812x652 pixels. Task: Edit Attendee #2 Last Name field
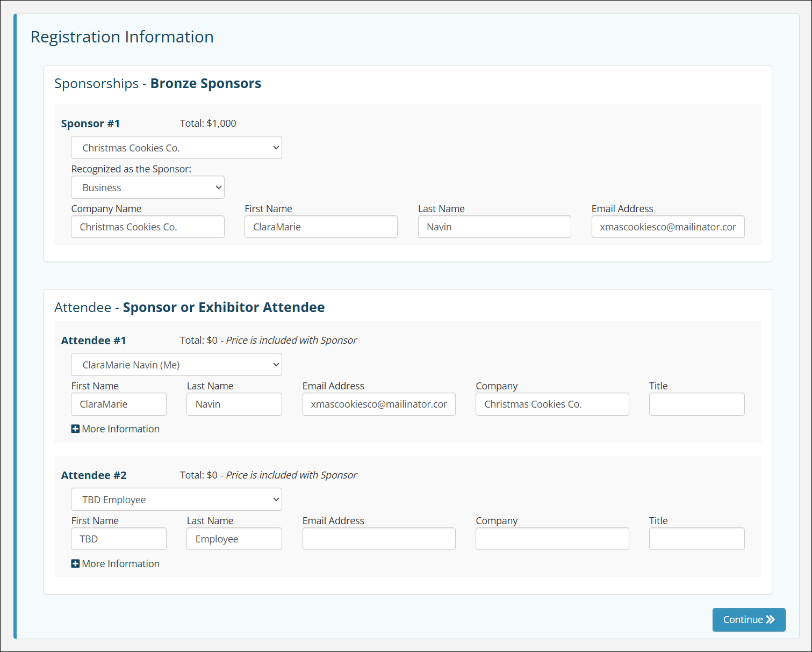point(234,539)
